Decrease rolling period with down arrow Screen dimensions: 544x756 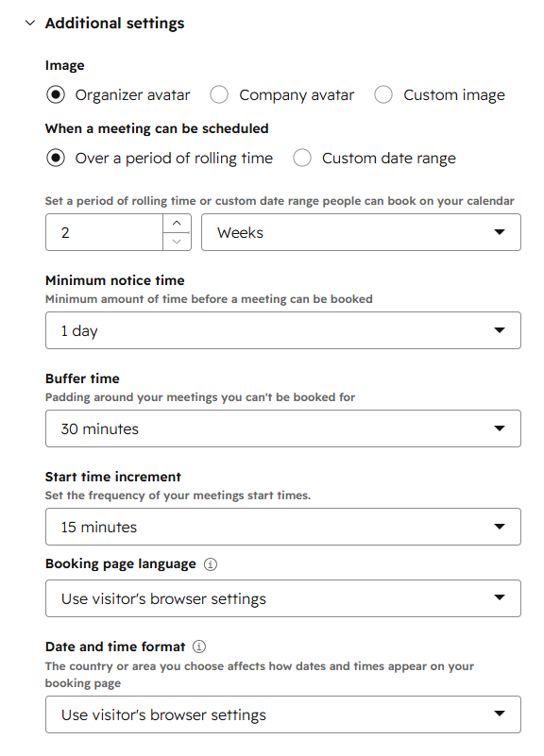pos(177,241)
